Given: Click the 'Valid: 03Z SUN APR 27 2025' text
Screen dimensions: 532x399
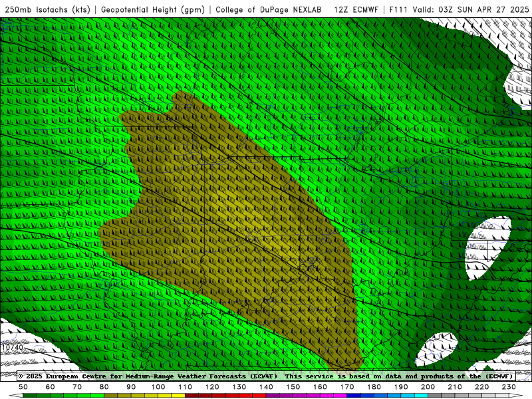Looking at the screenshot, I should coord(471,10).
